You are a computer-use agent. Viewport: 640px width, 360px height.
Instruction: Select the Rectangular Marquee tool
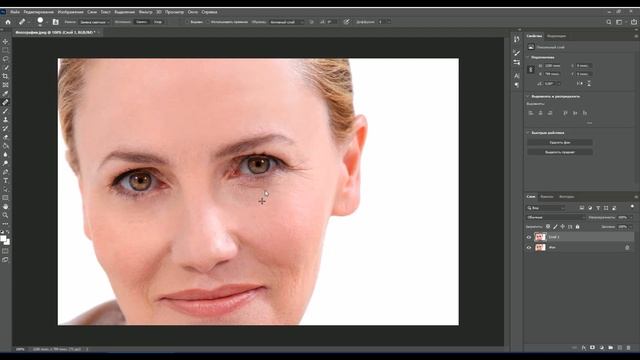tap(5, 50)
